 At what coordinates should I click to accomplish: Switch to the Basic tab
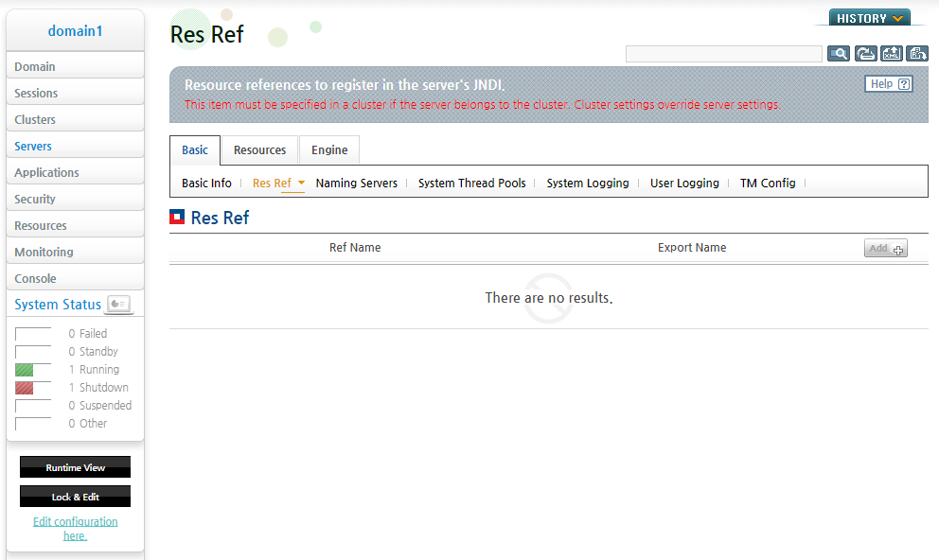(195, 150)
